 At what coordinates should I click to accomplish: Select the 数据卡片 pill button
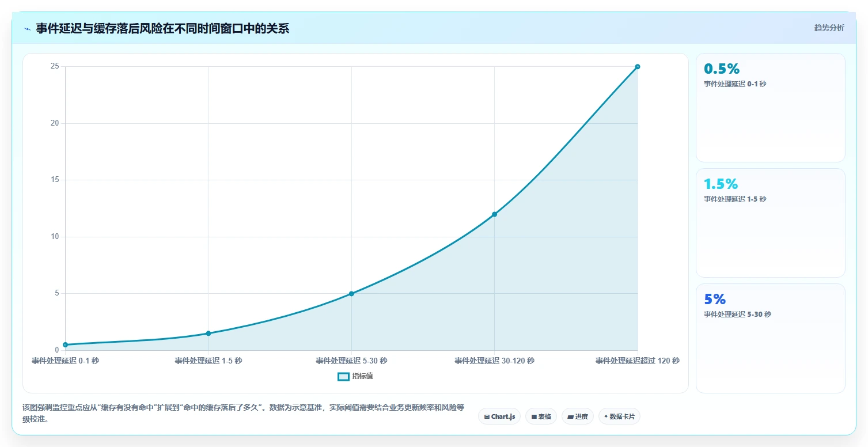pyautogui.click(x=619, y=416)
